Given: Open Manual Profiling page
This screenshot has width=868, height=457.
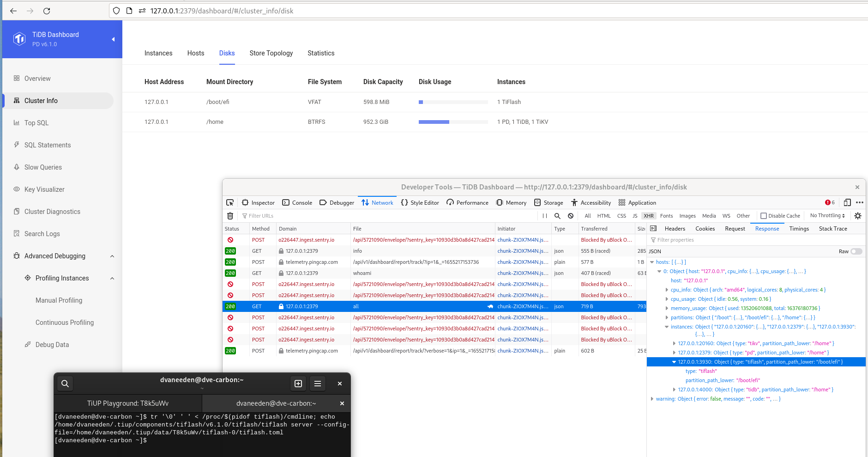Looking at the screenshot, I should 59,300.
